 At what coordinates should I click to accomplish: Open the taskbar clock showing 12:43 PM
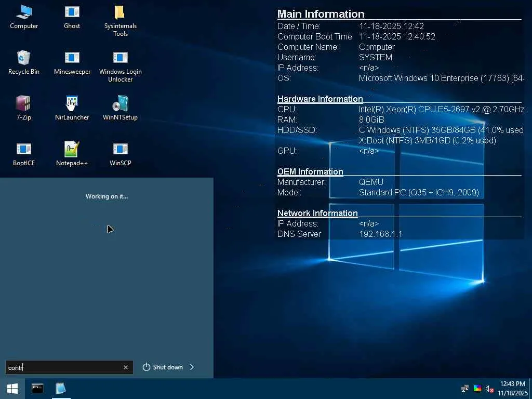coord(513,389)
